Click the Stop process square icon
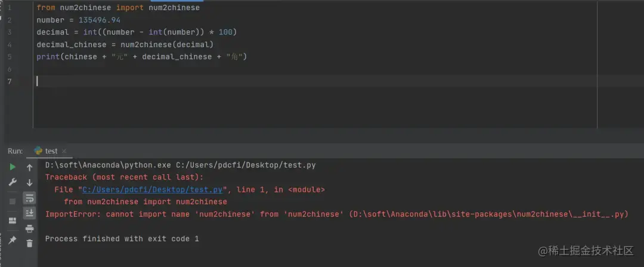 pyautogui.click(x=13, y=201)
